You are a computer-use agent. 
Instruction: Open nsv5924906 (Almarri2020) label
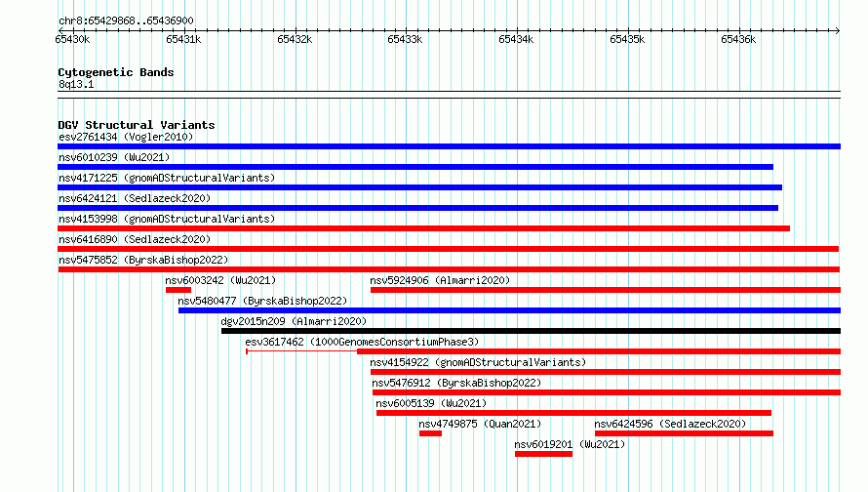coord(440,280)
